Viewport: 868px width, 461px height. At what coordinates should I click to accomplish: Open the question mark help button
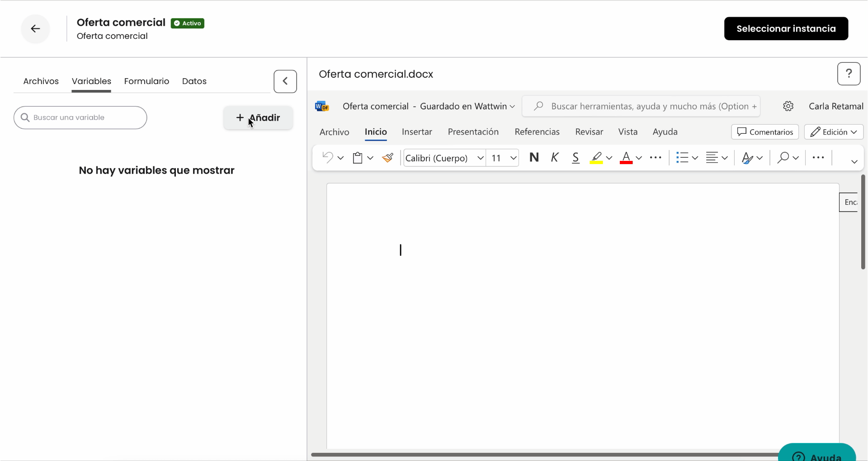(849, 74)
